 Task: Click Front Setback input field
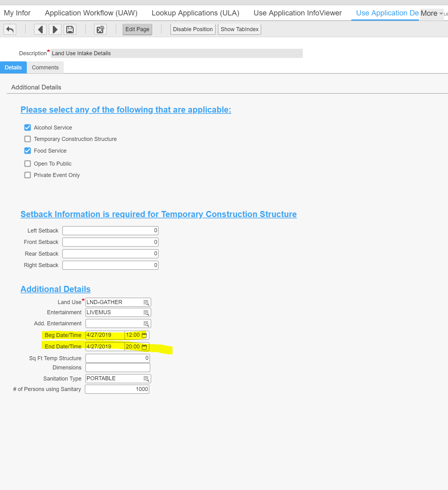(111, 242)
